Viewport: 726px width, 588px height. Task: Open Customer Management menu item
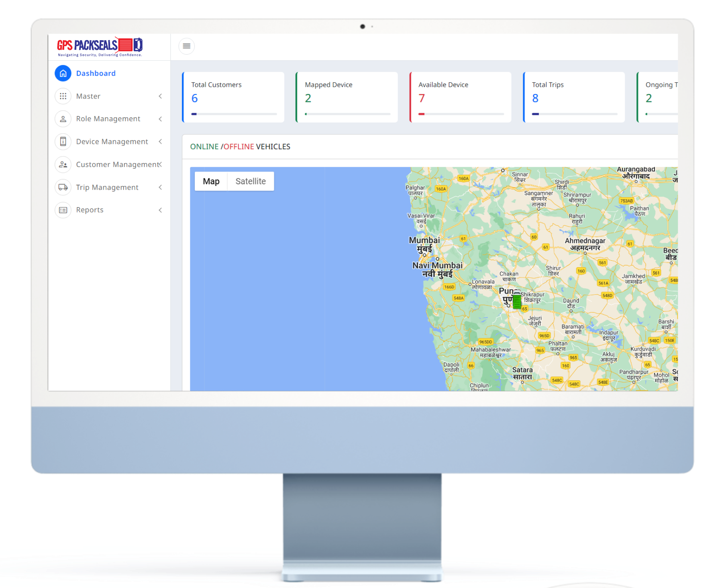click(109, 164)
